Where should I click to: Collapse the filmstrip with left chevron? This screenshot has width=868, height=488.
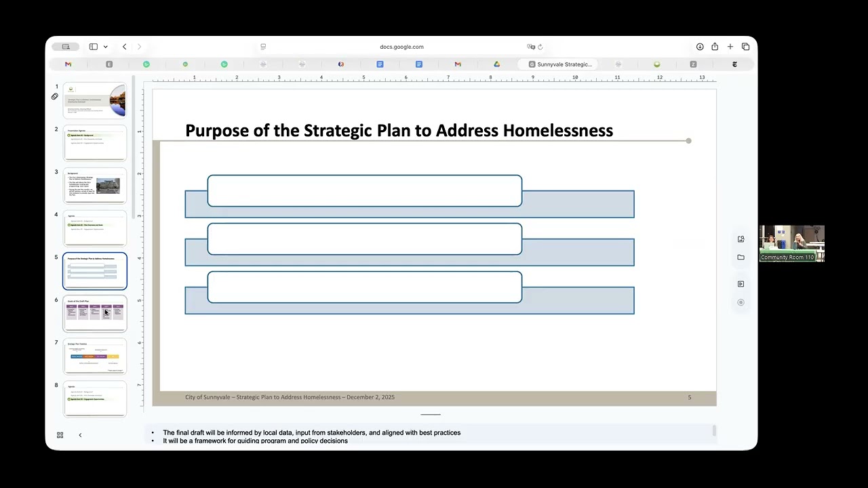[x=80, y=435]
